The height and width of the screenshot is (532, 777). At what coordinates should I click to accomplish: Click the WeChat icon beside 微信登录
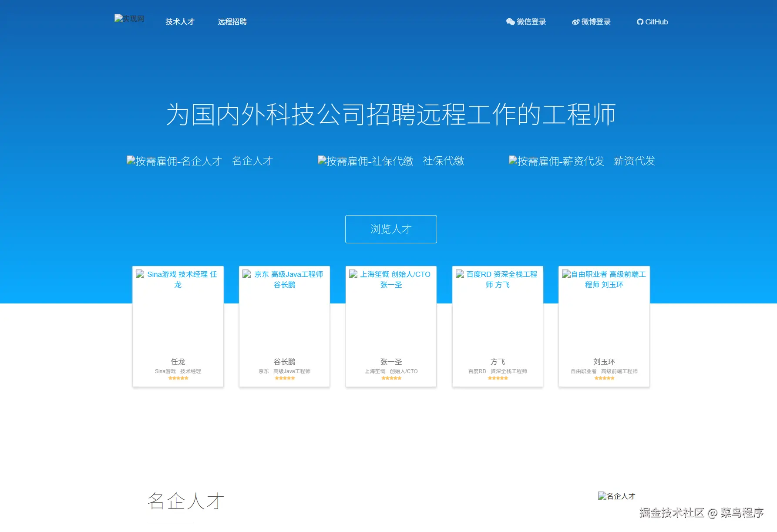click(x=510, y=22)
